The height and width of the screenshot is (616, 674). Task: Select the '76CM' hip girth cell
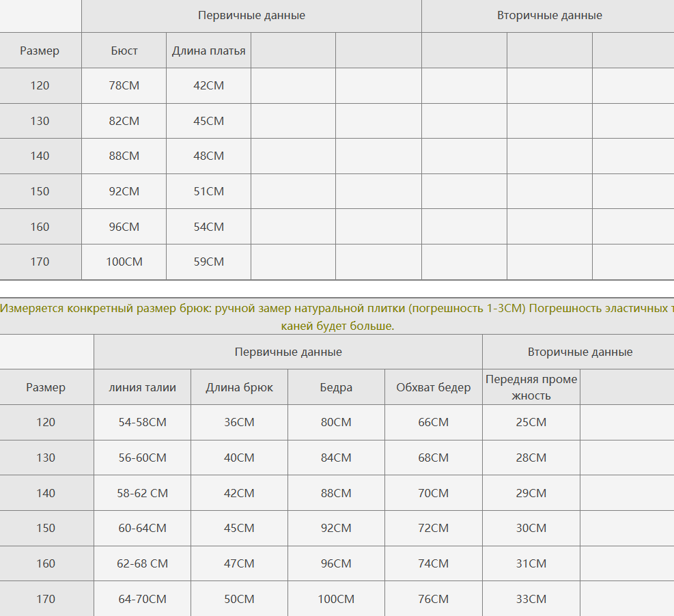pos(433,599)
